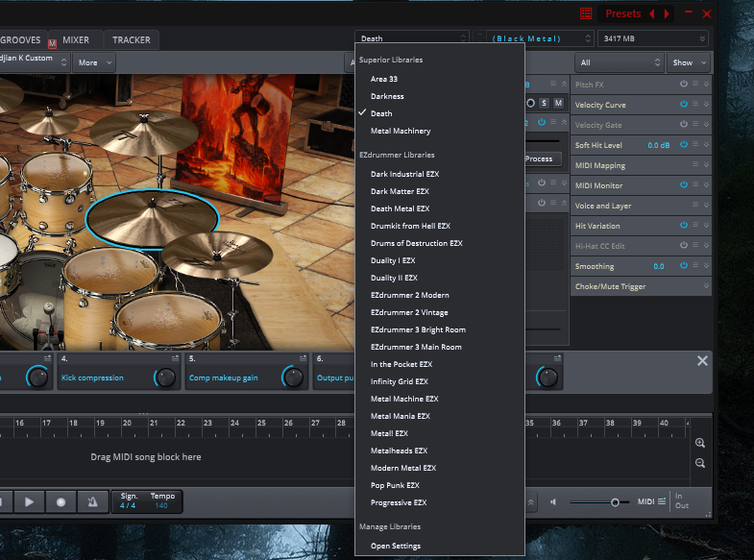Open MIDI in/out settings menu icon
Screen dimensions: 754x560
coord(662,501)
